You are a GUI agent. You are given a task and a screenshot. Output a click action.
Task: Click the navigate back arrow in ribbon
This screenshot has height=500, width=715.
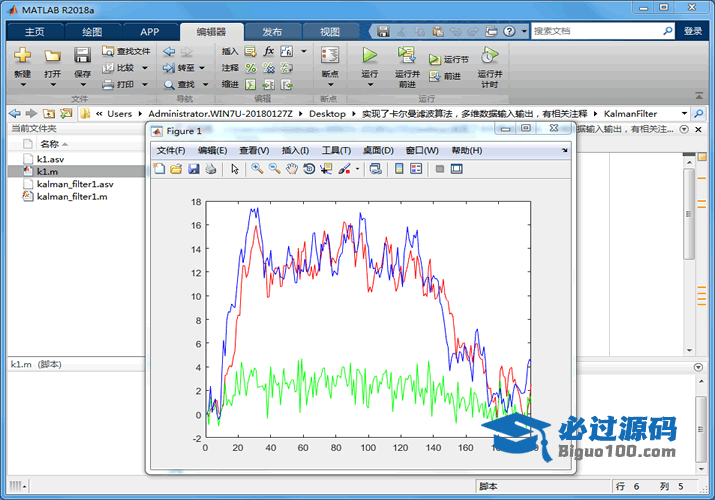click(169, 52)
